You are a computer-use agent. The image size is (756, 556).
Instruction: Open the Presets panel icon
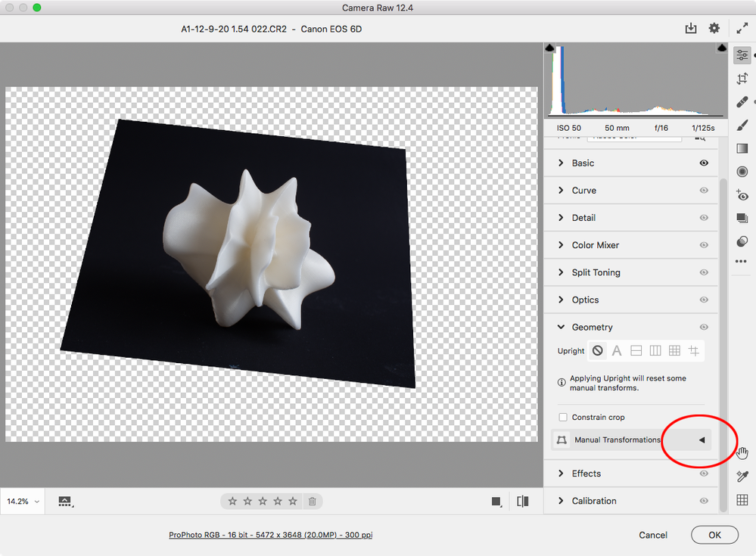[x=742, y=241]
